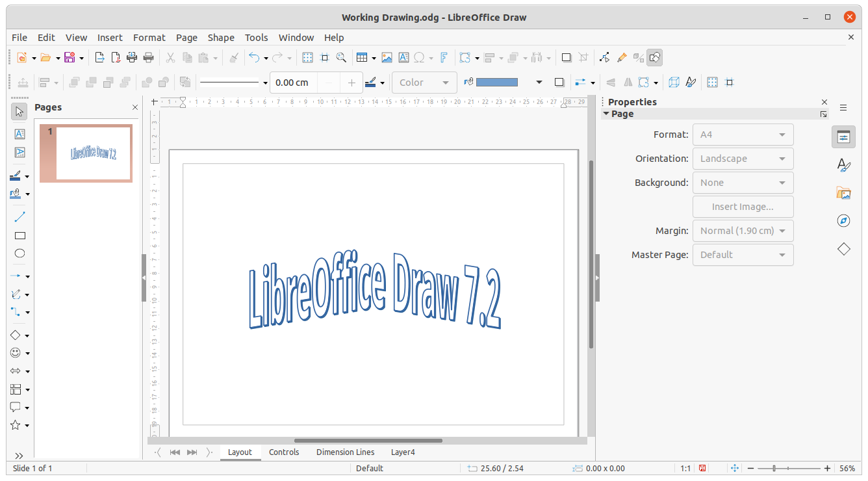Switch to the Dimension Lines layer tab
Image resolution: width=868 pixels, height=481 pixels.
coord(346,452)
